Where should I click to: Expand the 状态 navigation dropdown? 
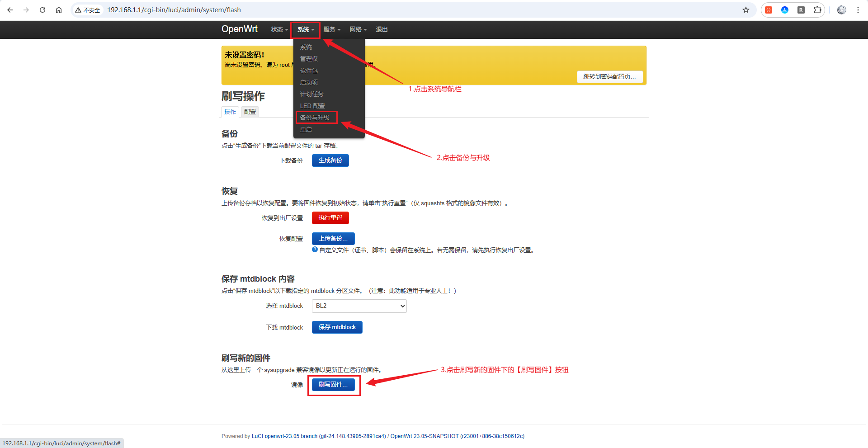279,29
